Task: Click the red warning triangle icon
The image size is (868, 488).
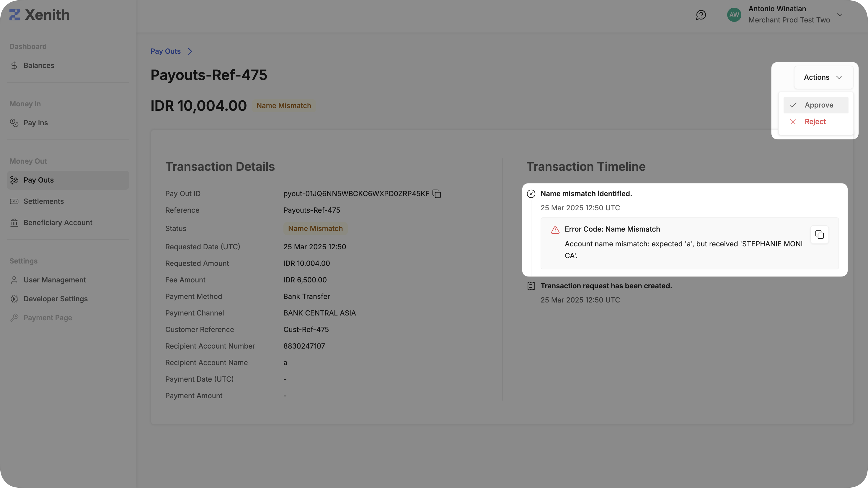Action: 555,230
